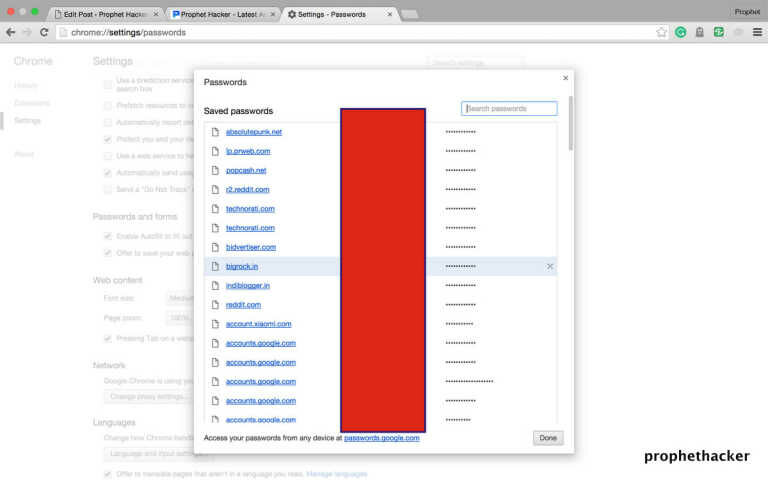Viewport: 768px width, 480px height.
Task: Click the page icon beside reddit.com
Action: tap(215, 305)
